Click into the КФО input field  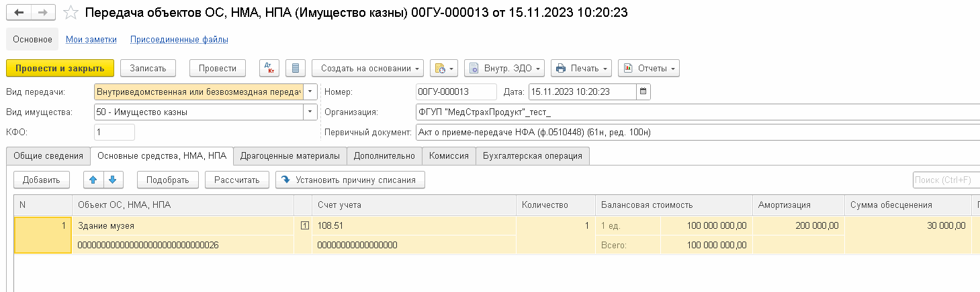(x=114, y=132)
